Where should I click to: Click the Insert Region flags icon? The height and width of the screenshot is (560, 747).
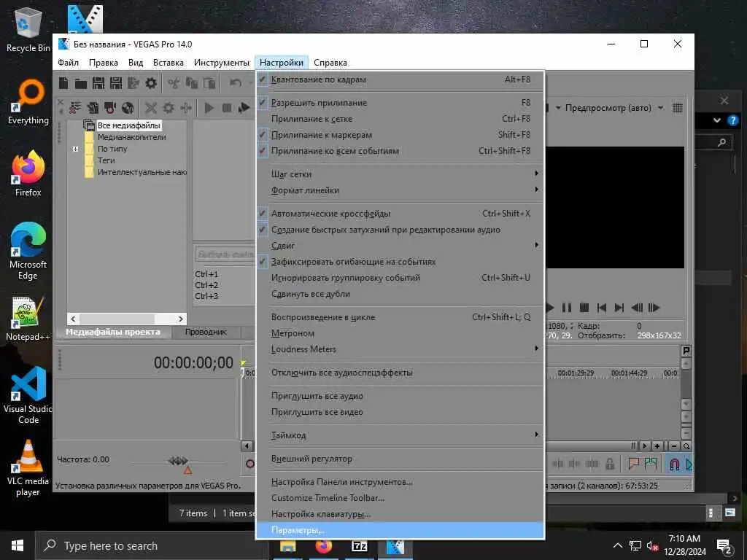tap(651, 463)
